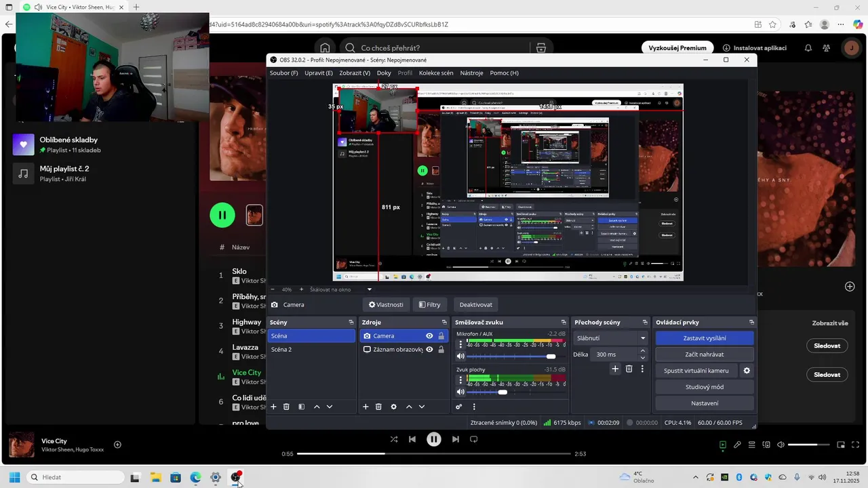Open Slábnutí transition dropdown
This screenshot has width=868, height=488.
611,338
